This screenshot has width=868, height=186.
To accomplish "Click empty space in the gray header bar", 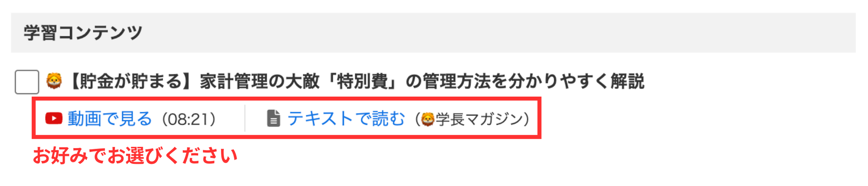I will point(505,33).
